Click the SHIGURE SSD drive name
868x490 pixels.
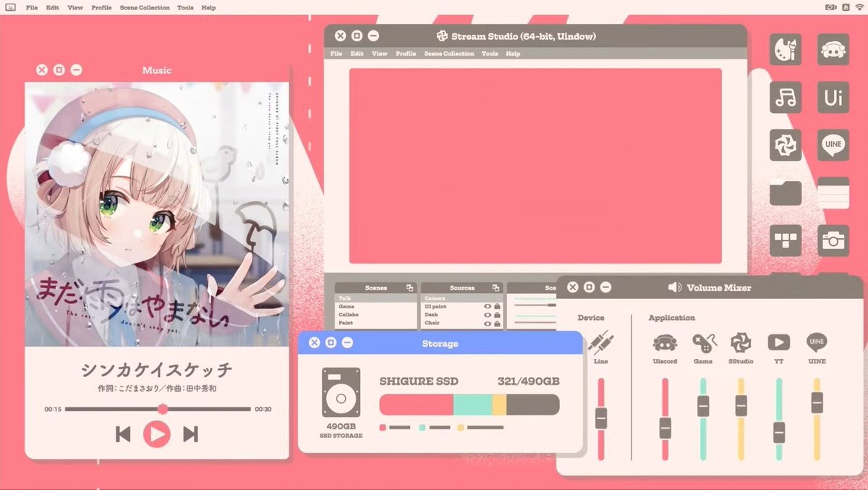coord(419,381)
